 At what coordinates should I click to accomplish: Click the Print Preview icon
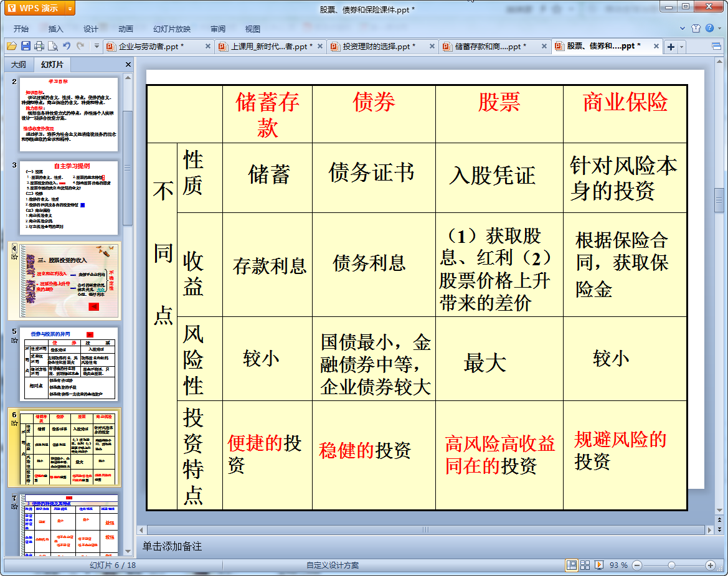tap(53, 46)
